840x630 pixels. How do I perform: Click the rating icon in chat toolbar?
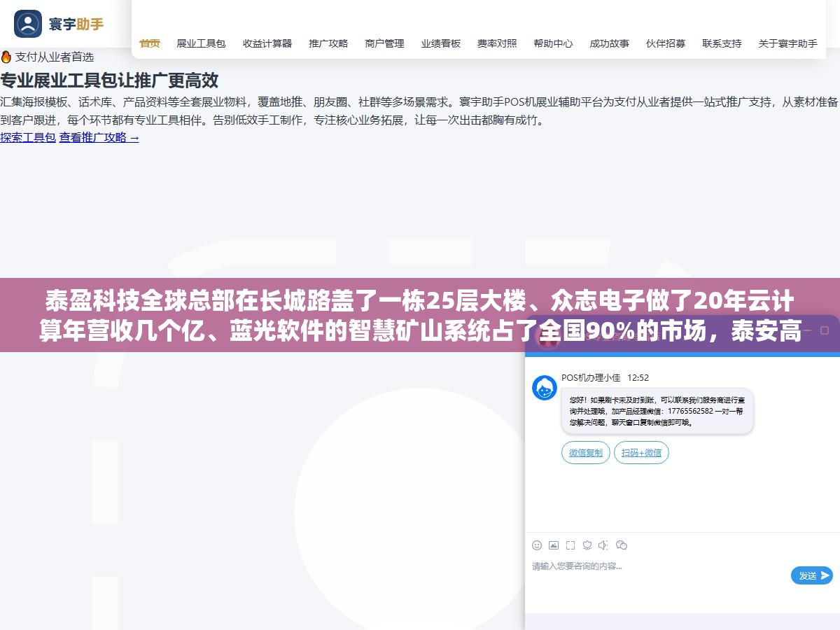[x=587, y=545]
